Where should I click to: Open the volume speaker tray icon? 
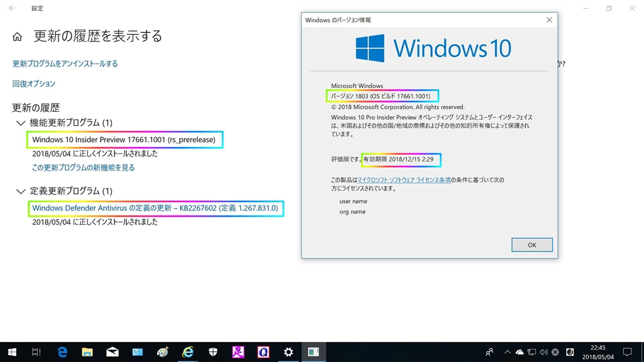point(544,352)
